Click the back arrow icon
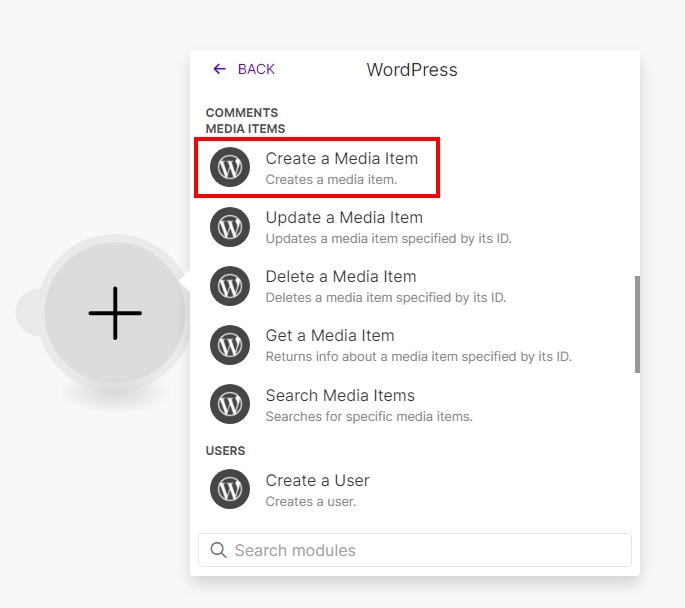The image size is (685, 608). pos(220,69)
